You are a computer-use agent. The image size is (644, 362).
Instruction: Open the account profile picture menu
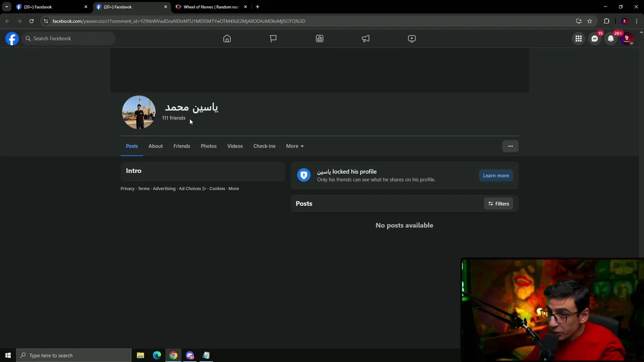627,39
